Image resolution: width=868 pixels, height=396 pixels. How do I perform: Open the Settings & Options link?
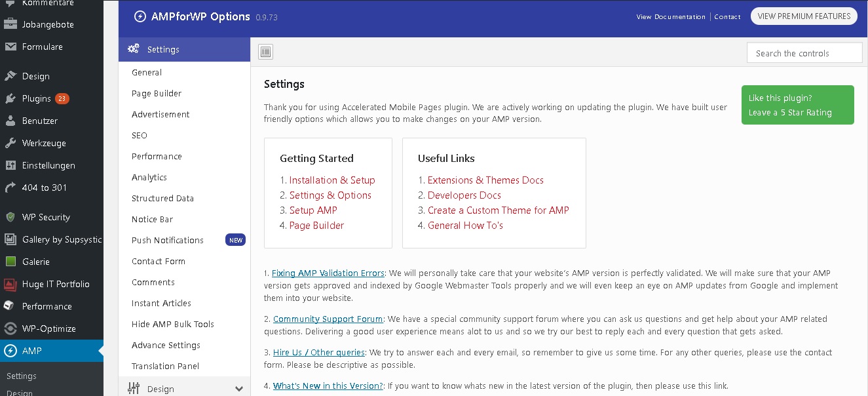[330, 195]
